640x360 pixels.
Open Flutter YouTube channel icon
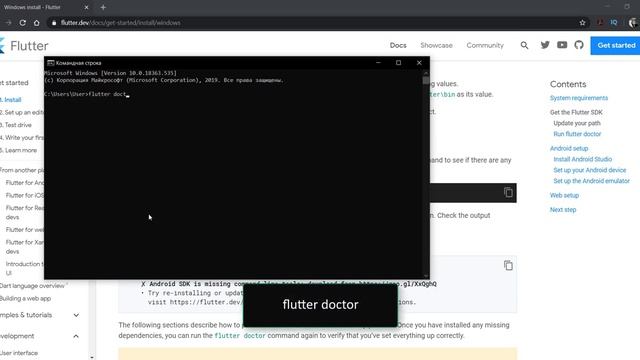[562, 45]
